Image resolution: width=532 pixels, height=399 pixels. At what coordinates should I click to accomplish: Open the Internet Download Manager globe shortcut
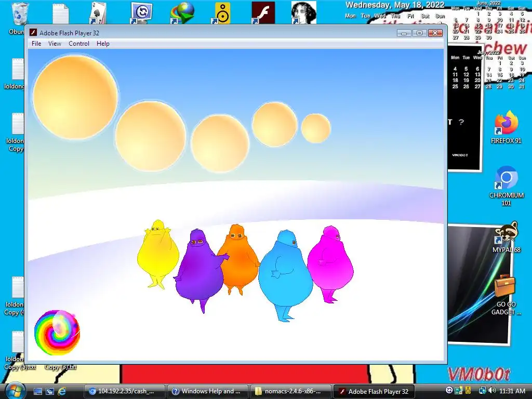click(182, 13)
